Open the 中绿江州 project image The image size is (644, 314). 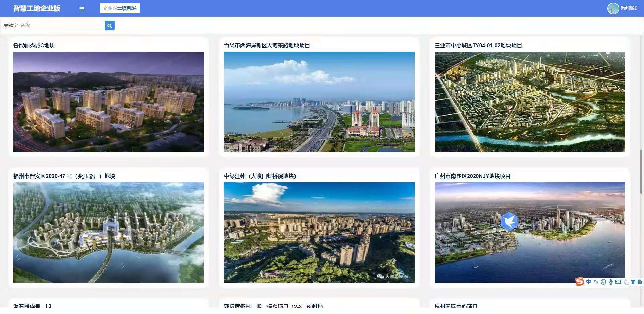pyautogui.click(x=319, y=233)
